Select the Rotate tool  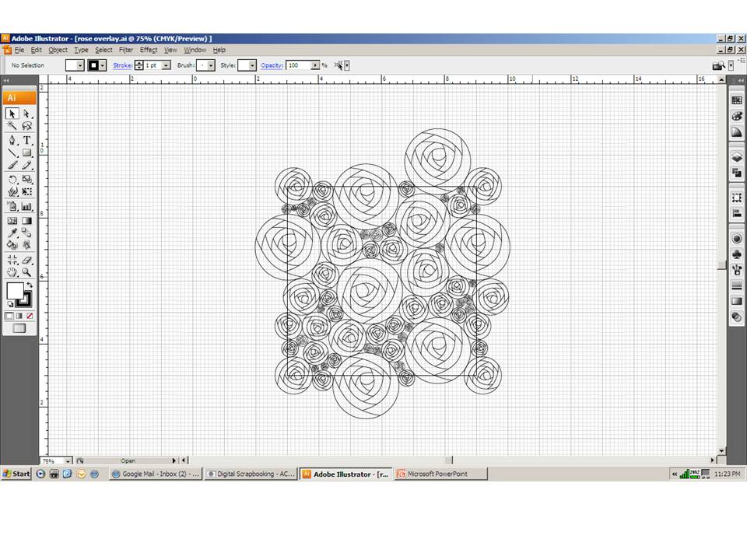(x=11, y=179)
